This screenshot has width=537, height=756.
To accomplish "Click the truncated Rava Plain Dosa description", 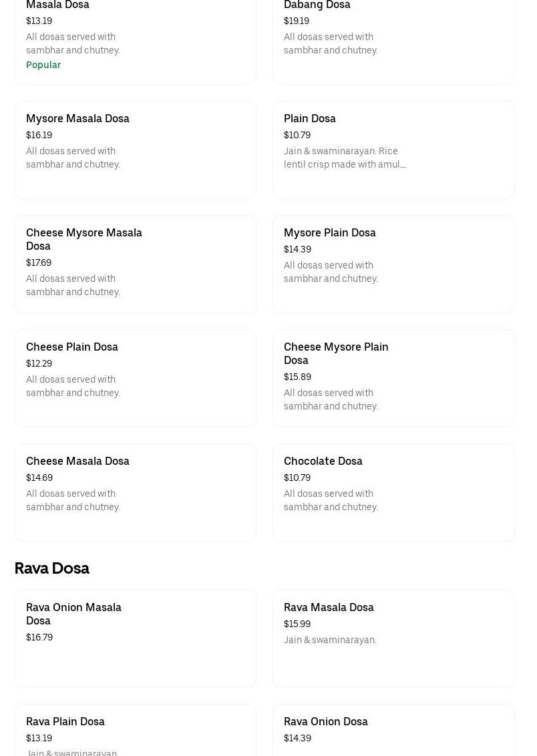I will coord(71,752).
